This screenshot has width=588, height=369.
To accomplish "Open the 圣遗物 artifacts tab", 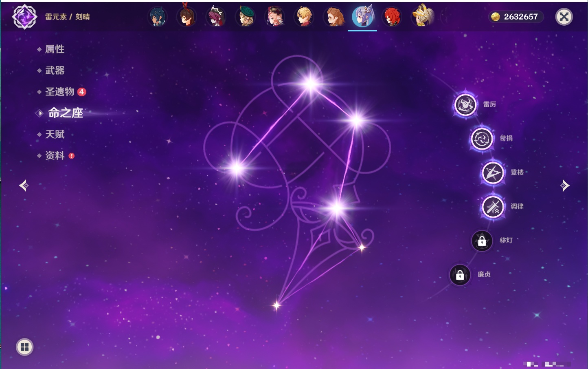I will tap(59, 92).
